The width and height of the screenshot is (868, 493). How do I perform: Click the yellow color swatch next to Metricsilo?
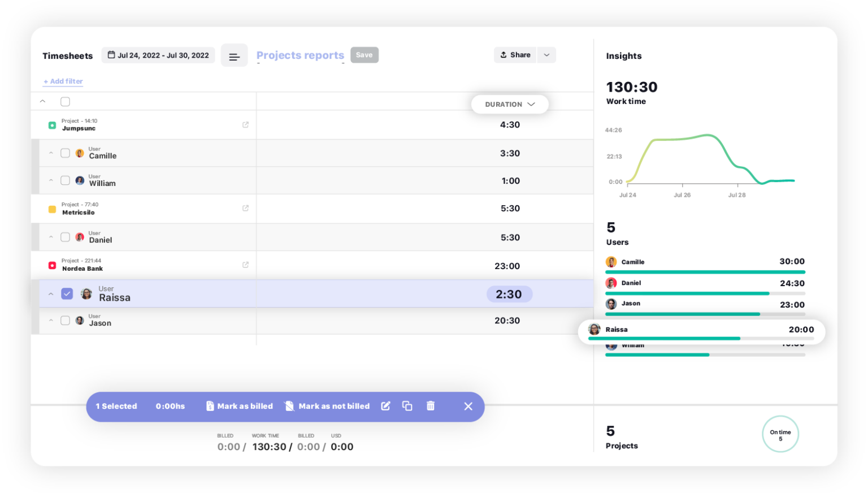[52, 209]
